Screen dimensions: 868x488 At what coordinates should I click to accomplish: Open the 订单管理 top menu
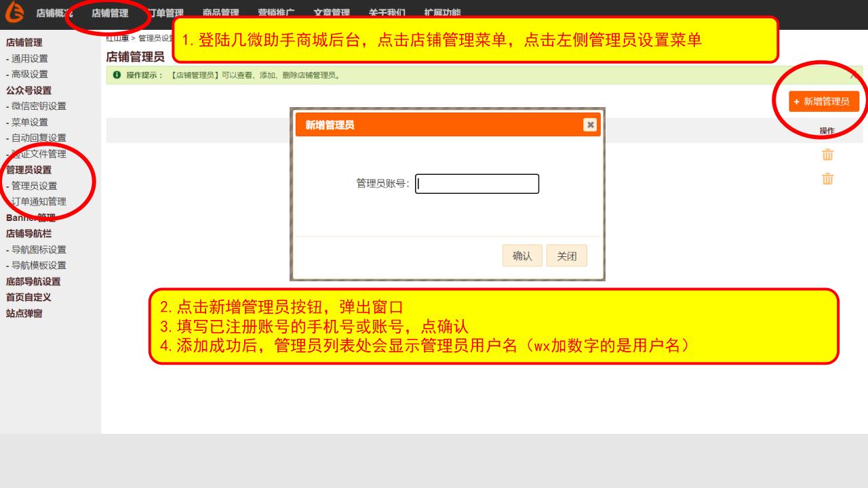pyautogui.click(x=165, y=13)
